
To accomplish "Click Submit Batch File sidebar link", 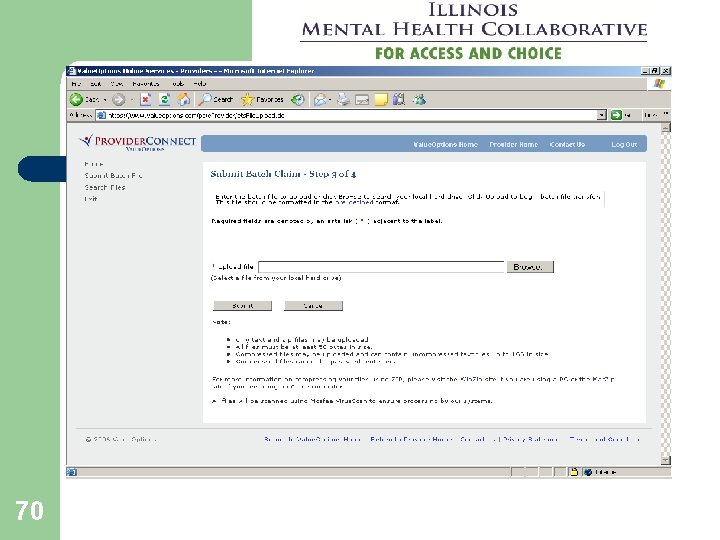I will (x=113, y=175).
